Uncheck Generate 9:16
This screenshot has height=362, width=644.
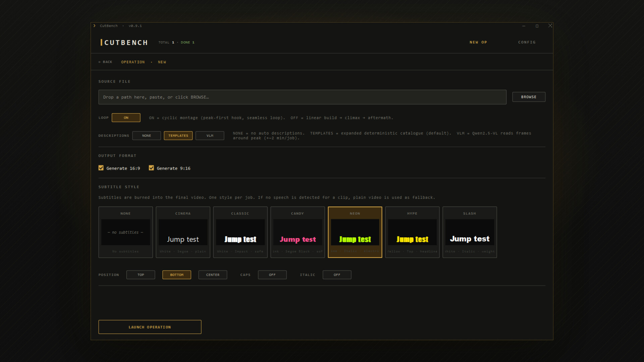click(x=151, y=168)
